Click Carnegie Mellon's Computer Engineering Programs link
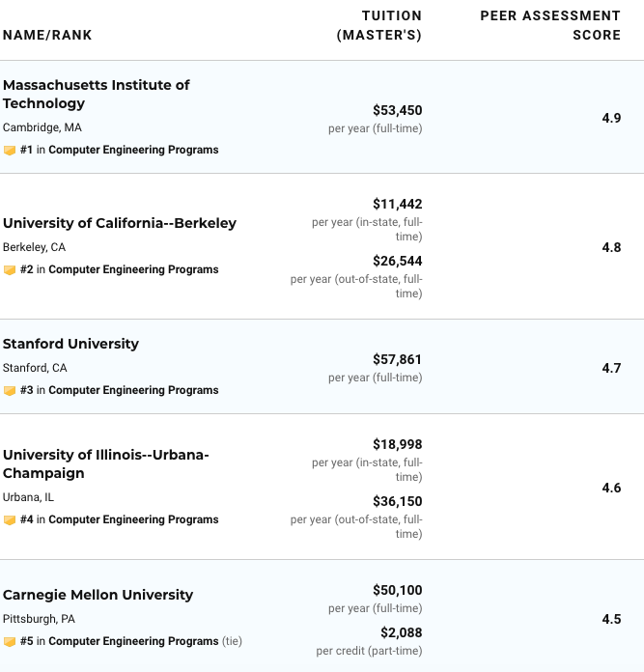 133,642
